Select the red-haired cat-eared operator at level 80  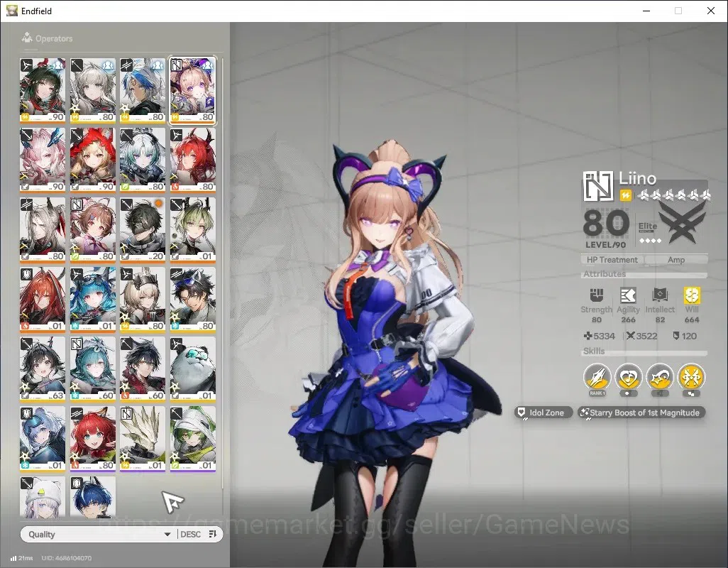pos(93,439)
